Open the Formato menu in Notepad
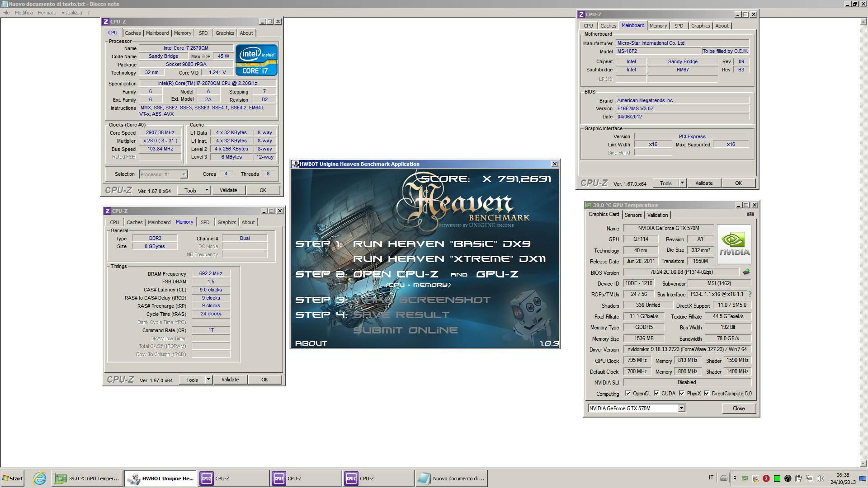This screenshot has height=488, width=868. (x=47, y=13)
